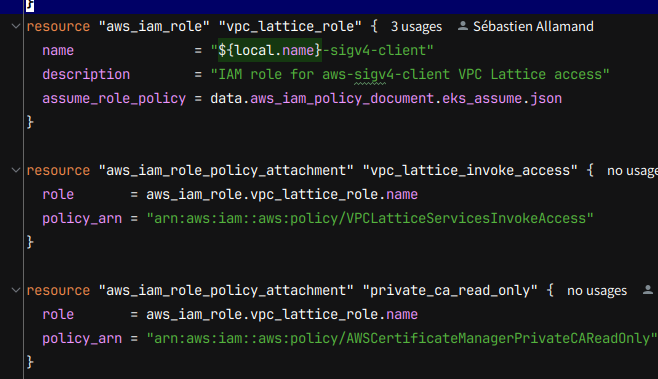Screen dimensions: 658x379
Task: Click the '-sigv4-client' suffix in name string
Action: tap(373, 51)
